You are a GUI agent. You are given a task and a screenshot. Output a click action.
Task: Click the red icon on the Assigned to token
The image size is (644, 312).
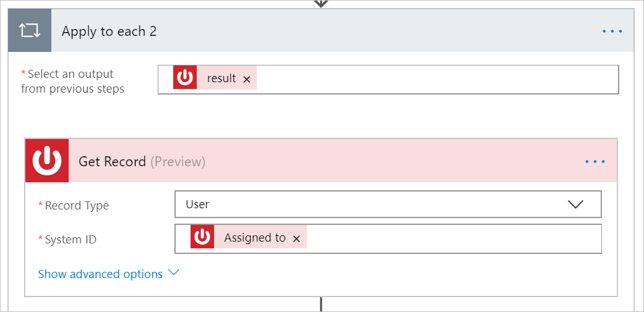click(202, 238)
